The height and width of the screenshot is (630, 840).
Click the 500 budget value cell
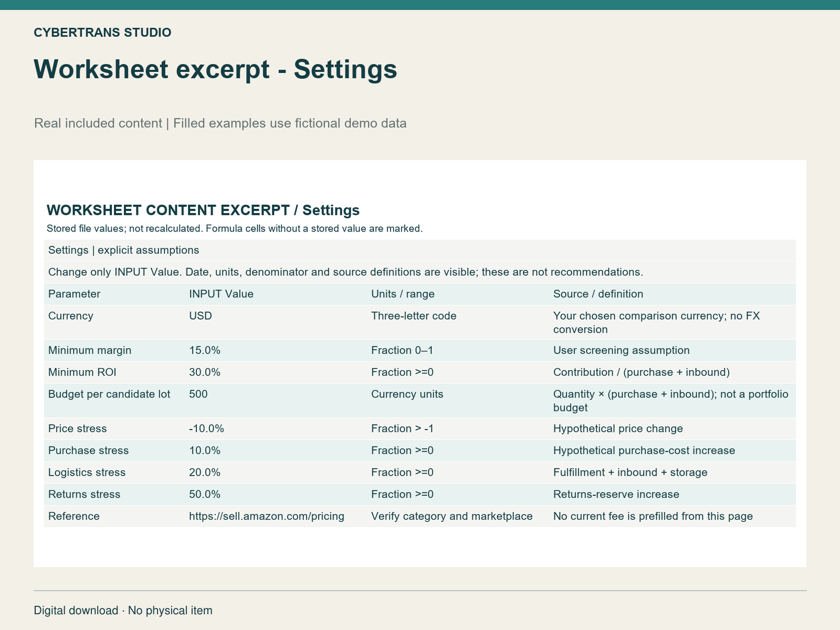pyautogui.click(x=198, y=394)
